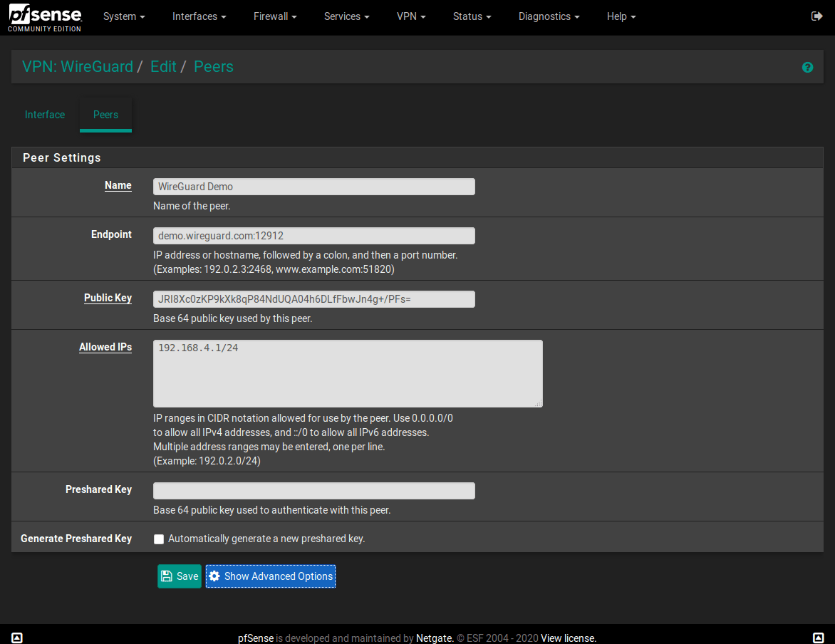
Task: Focus the Endpoint input field
Action: coord(313,236)
